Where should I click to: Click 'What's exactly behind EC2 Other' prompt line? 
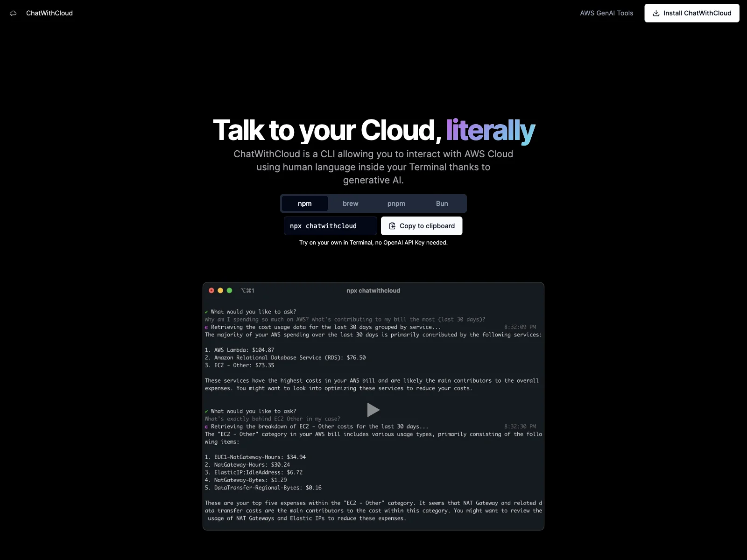coord(273,419)
